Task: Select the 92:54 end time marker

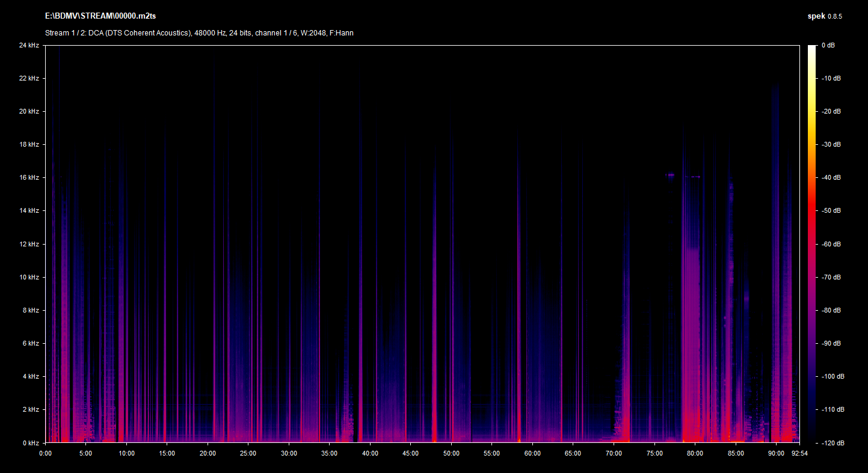Action: point(799,453)
